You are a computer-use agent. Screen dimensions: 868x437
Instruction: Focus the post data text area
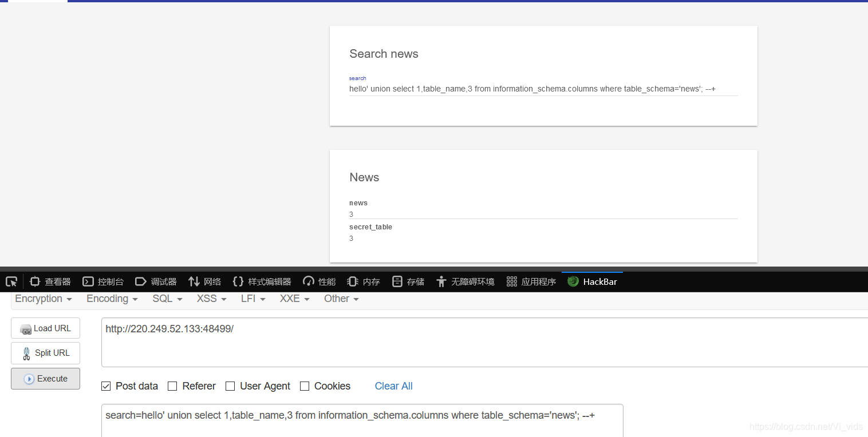362,420
